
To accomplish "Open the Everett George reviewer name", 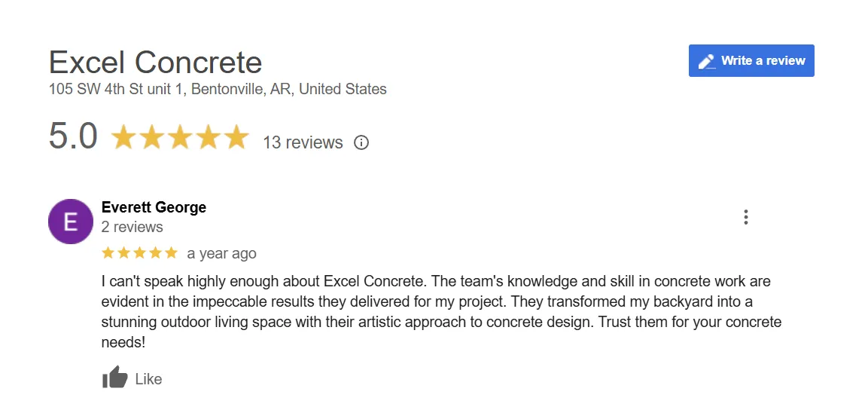I will [x=154, y=207].
